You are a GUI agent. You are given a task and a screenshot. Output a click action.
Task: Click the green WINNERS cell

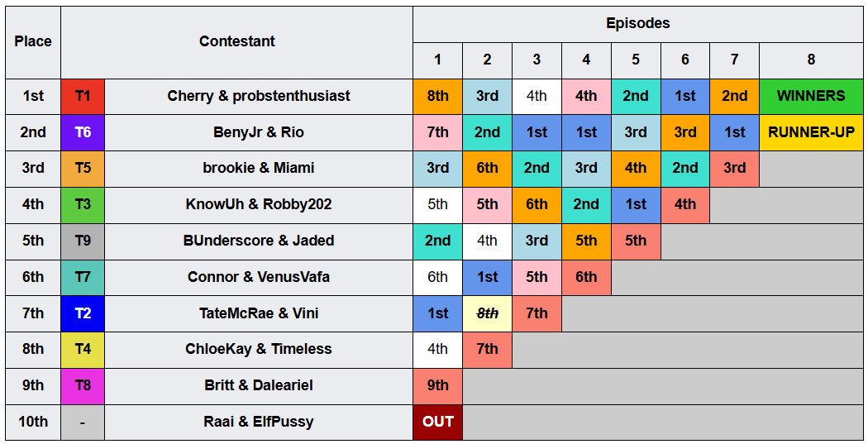(811, 97)
